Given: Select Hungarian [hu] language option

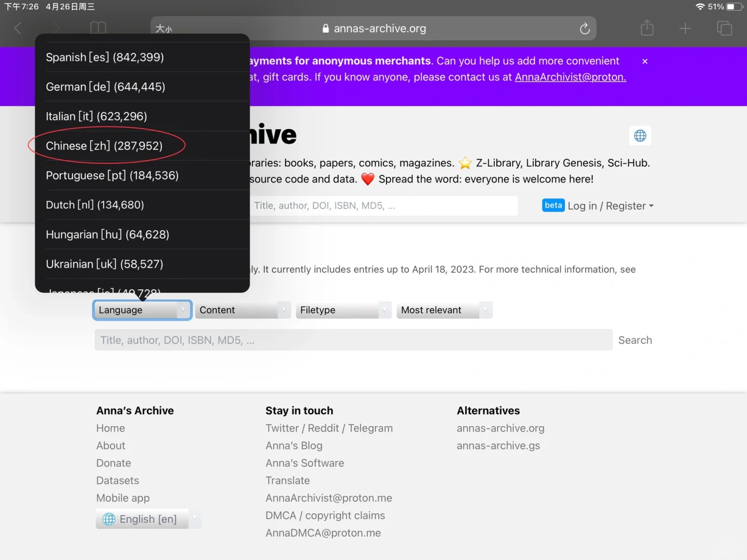Looking at the screenshot, I should [x=142, y=234].
